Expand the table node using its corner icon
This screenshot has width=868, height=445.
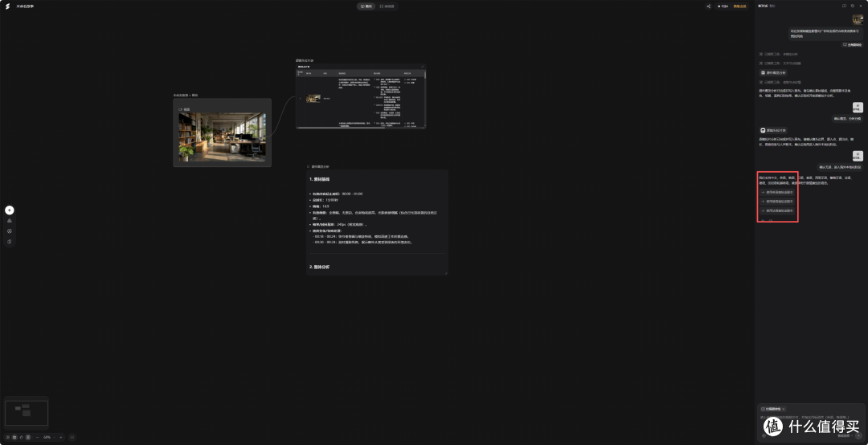click(x=422, y=67)
